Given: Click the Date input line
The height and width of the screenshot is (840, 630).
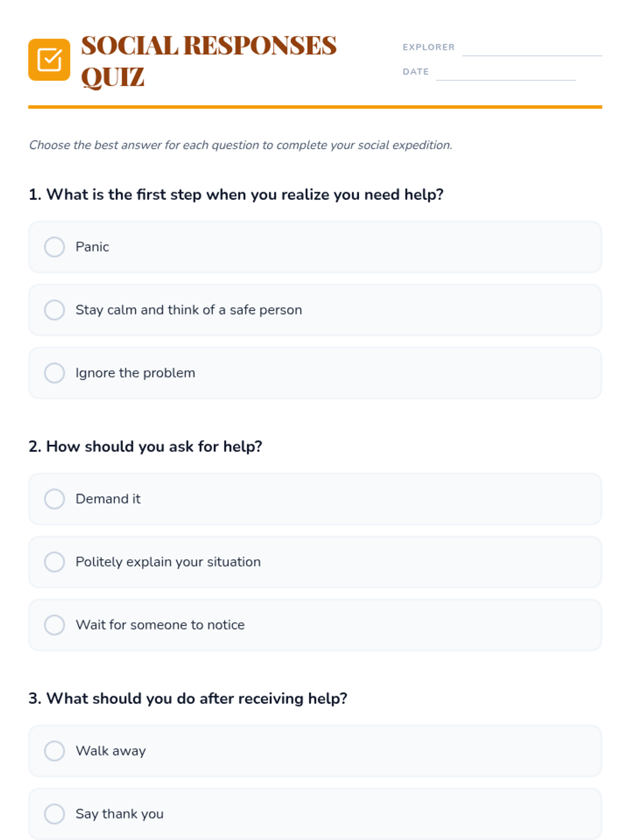Looking at the screenshot, I should [x=505, y=73].
